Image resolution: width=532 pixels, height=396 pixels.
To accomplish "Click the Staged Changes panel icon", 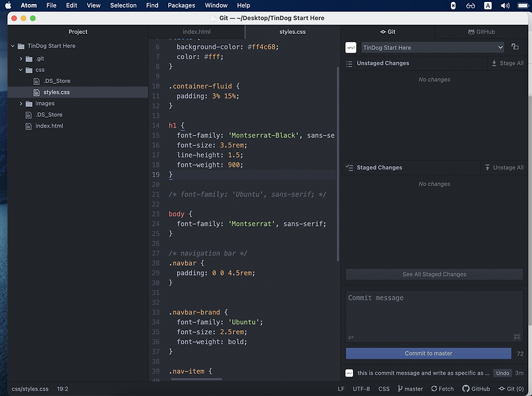I will coord(349,167).
